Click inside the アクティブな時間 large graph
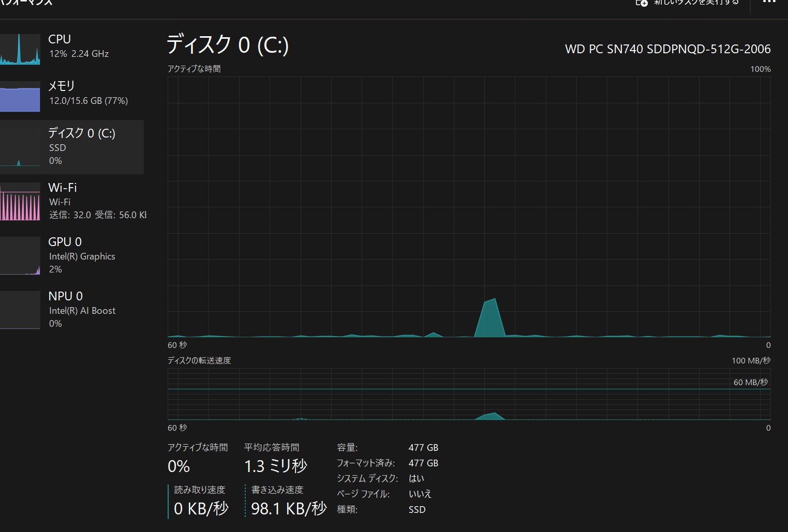This screenshot has height=532, width=788. tap(469, 207)
